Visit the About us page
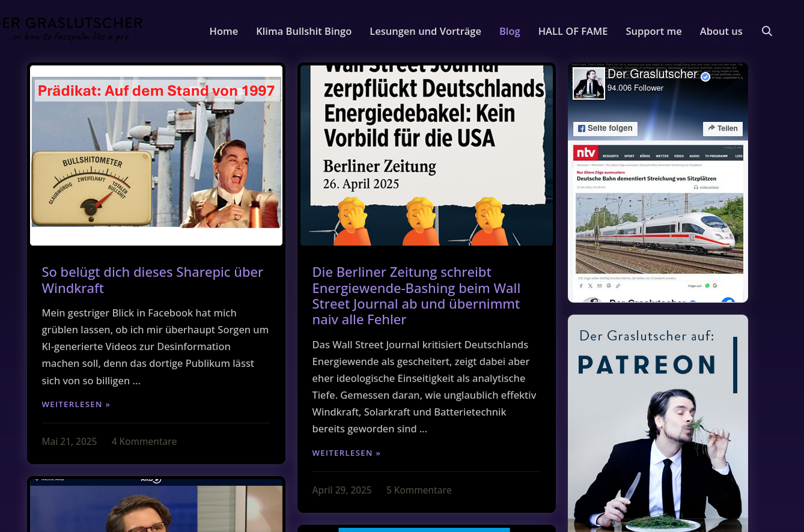This screenshot has width=804, height=532. point(721,31)
